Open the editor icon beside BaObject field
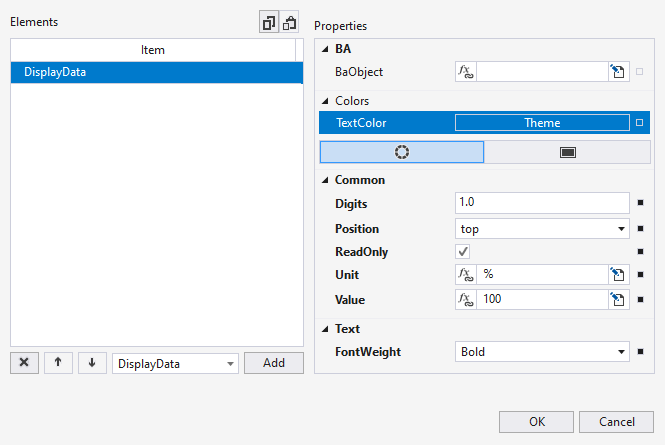This screenshot has height=445, width=665. click(618, 72)
